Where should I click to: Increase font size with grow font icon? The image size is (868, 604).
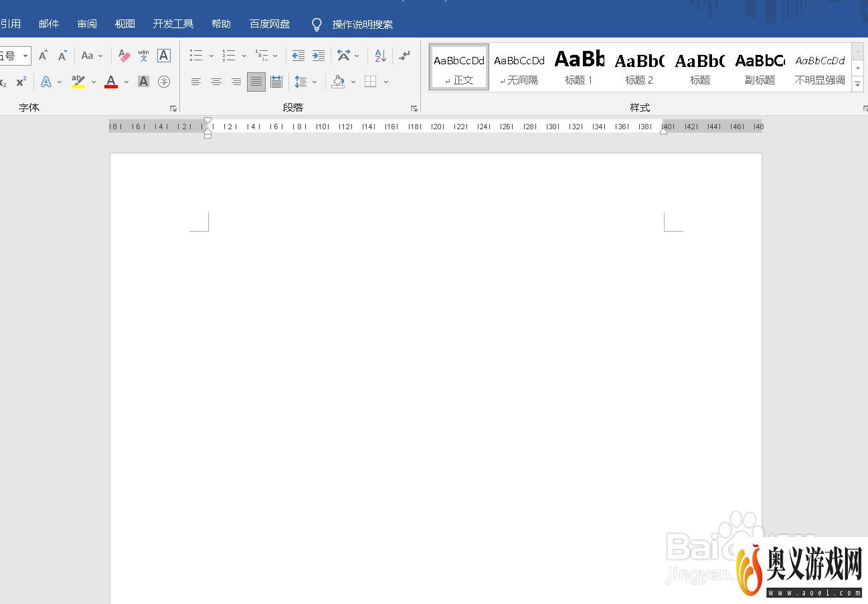43,56
